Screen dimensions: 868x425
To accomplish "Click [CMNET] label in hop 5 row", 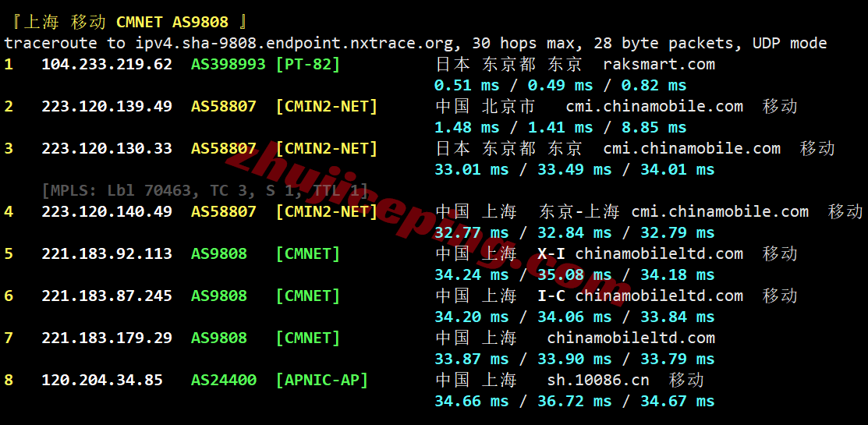I will click(x=308, y=253).
